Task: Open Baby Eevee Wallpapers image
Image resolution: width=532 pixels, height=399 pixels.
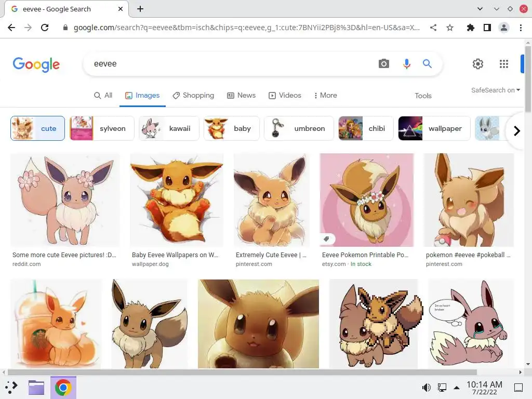Action: (x=177, y=200)
